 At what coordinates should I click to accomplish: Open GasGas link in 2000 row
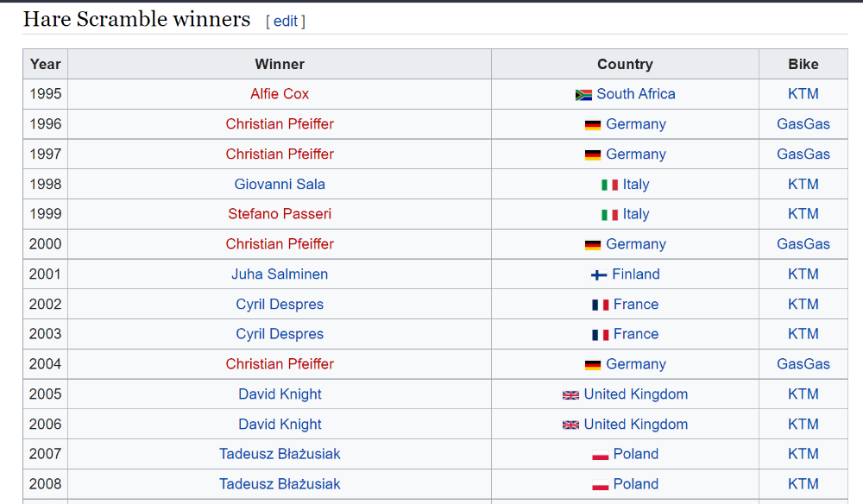[803, 243]
